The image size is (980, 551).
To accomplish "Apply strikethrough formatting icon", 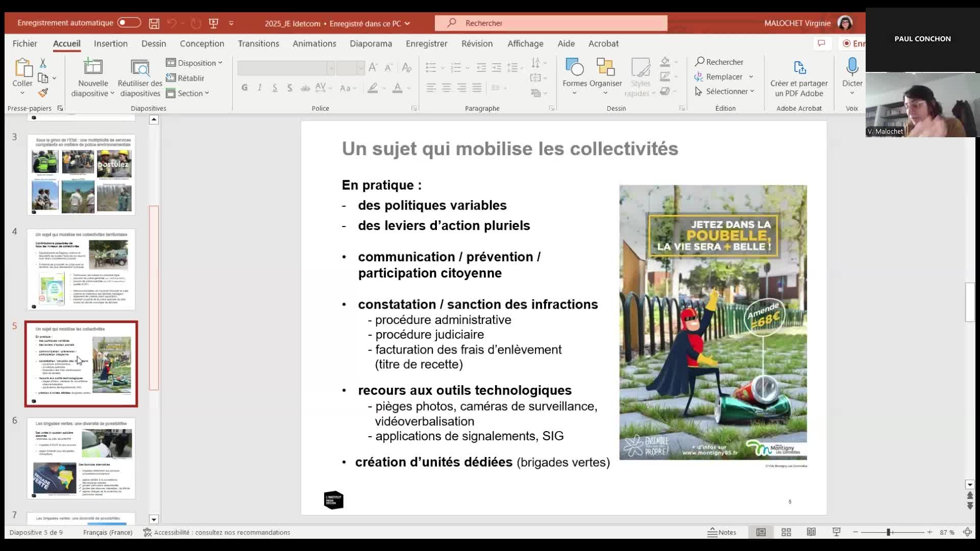I will click(305, 88).
